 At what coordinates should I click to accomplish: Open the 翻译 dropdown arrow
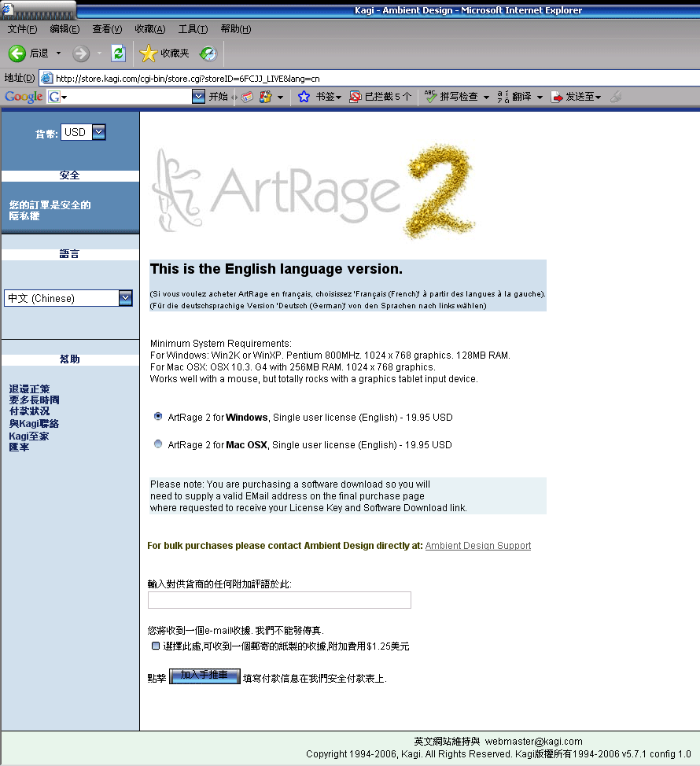(540, 98)
